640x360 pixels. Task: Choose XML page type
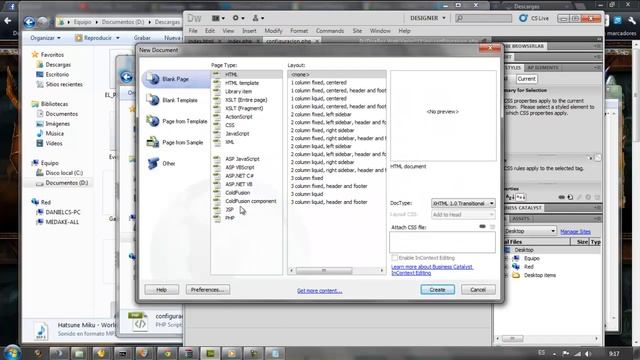click(x=230, y=142)
